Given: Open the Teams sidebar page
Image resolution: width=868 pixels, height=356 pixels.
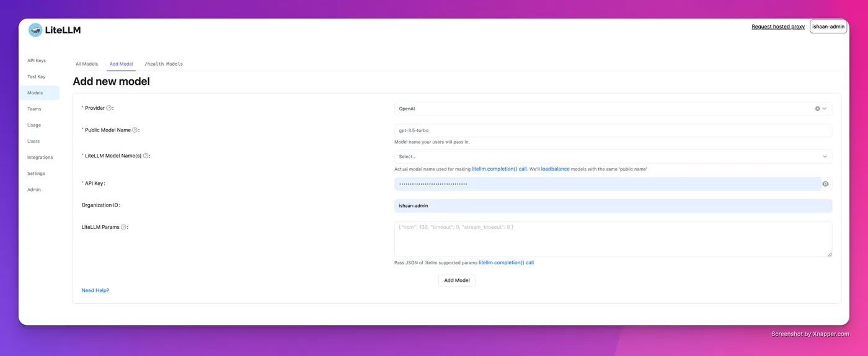Looking at the screenshot, I should [x=34, y=109].
